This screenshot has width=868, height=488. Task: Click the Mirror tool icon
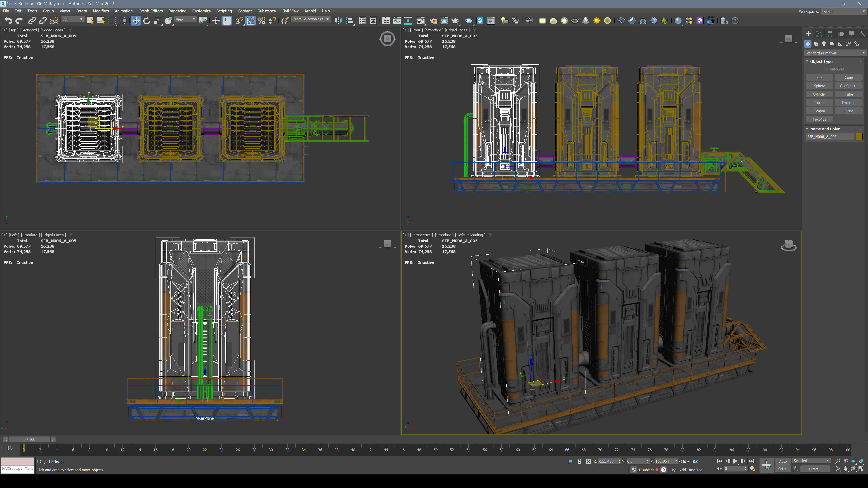pos(339,21)
